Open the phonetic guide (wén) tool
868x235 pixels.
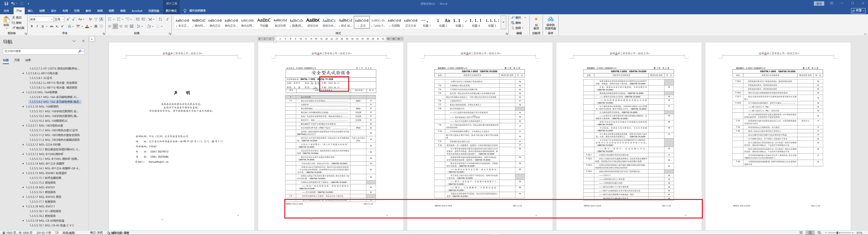click(96, 19)
